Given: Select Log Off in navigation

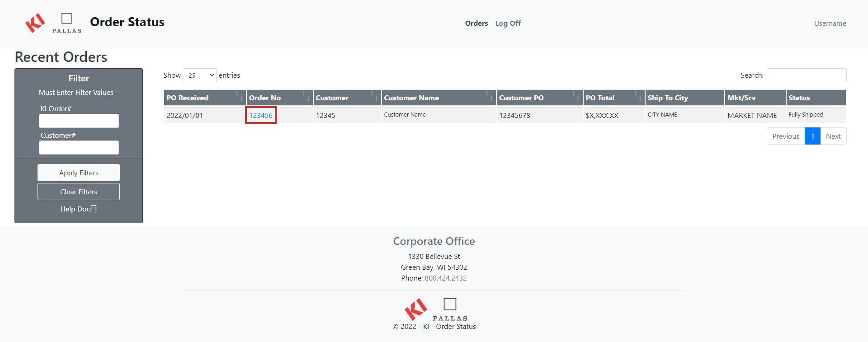Looking at the screenshot, I should click(x=508, y=23).
